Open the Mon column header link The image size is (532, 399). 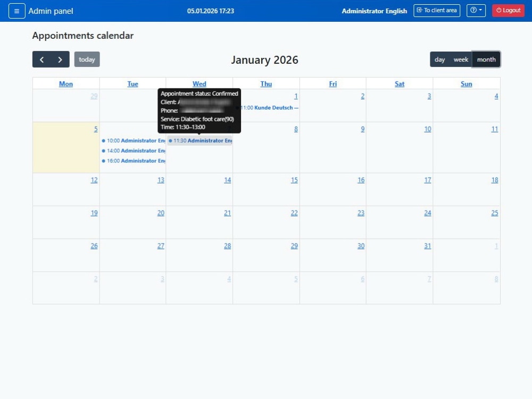[66, 84]
